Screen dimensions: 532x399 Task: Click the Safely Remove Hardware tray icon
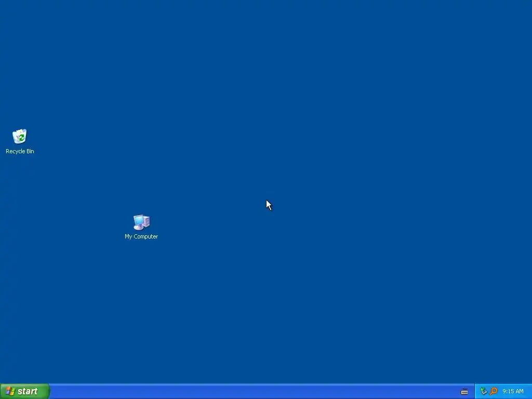coord(484,391)
